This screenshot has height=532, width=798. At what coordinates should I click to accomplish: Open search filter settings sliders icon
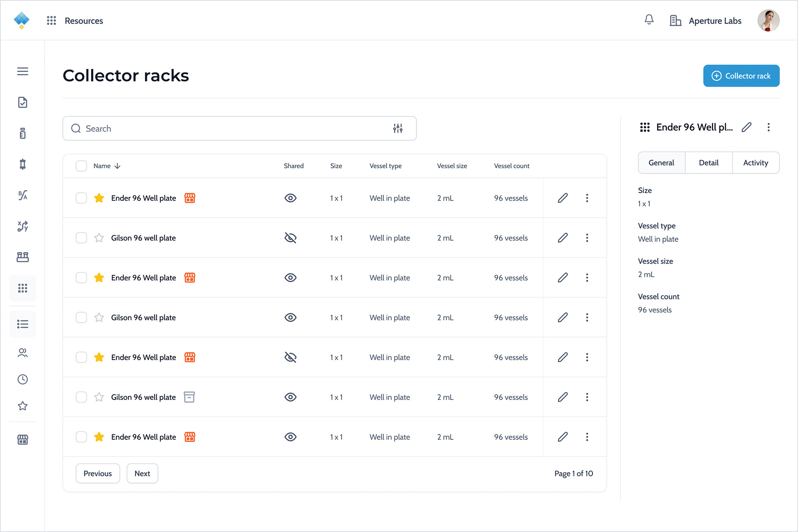(x=398, y=128)
